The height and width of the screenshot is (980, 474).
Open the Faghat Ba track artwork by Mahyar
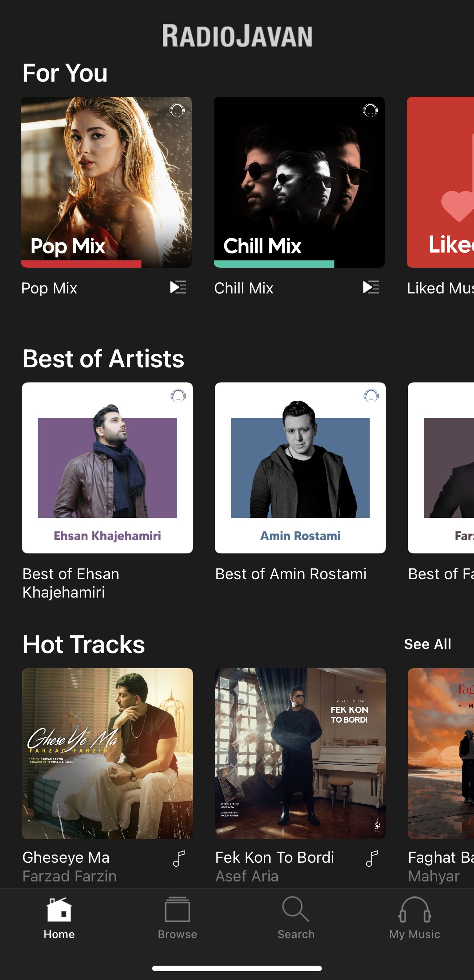click(x=441, y=753)
